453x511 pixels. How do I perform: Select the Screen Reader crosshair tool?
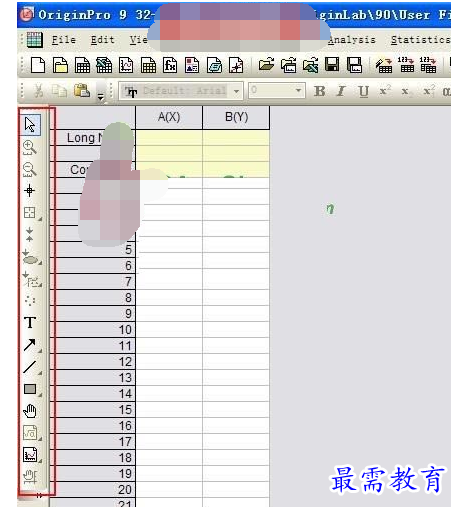point(29,191)
